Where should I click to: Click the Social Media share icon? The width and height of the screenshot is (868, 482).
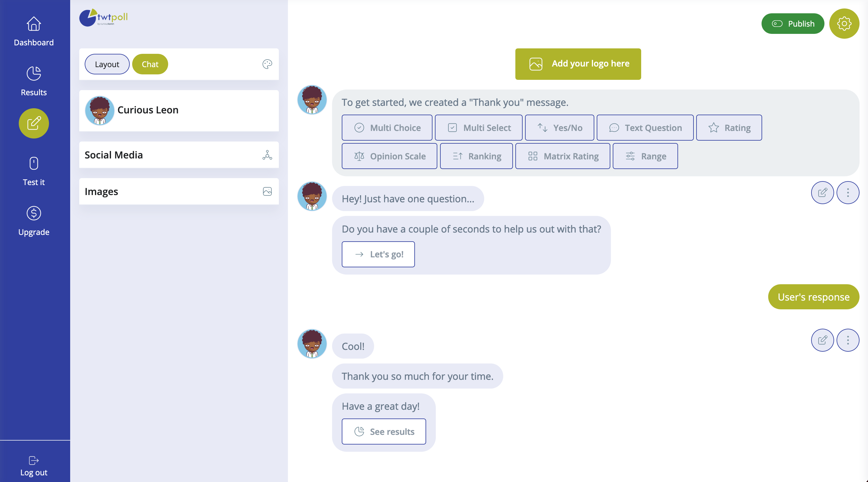pyautogui.click(x=267, y=155)
